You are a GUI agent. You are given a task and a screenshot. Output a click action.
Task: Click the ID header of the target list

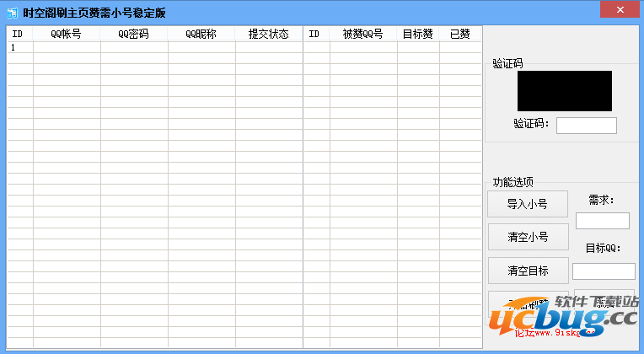317,34
